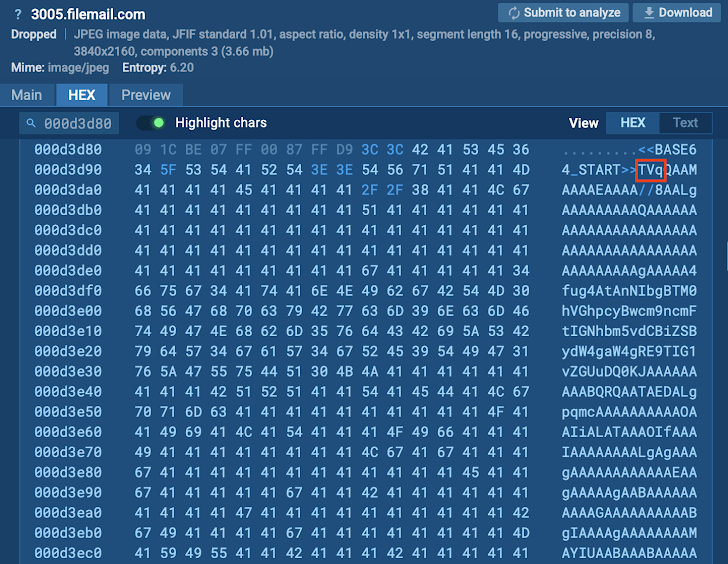Click ASCII text 'fug4AtAnNIbgBTM0'
The width and height of the screenshot is (728, 564).
pos(629,291)
